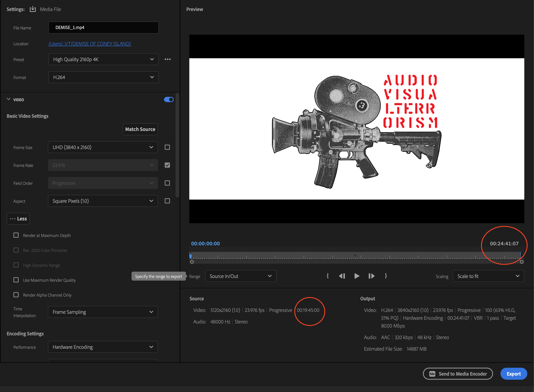534x392 pixels.
Task: Open the Preset dropdown High Quality 2160p 4K
Action: (x=103, y=59)
